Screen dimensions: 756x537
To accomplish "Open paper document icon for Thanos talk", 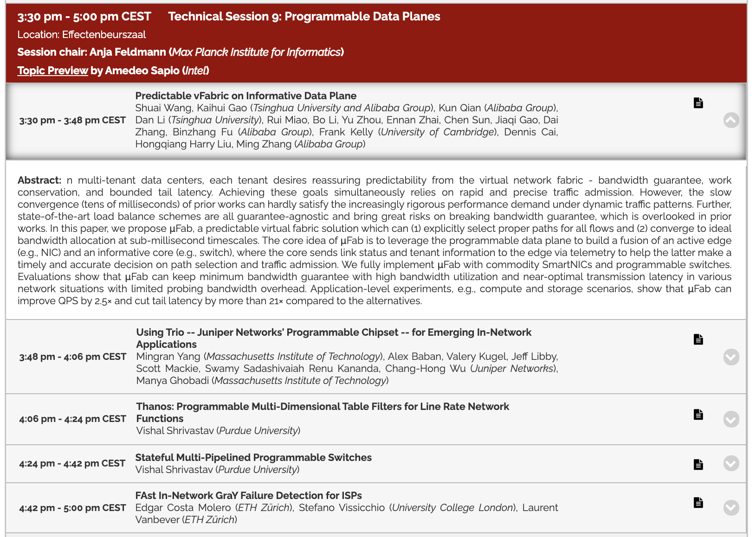I will 698,414.
